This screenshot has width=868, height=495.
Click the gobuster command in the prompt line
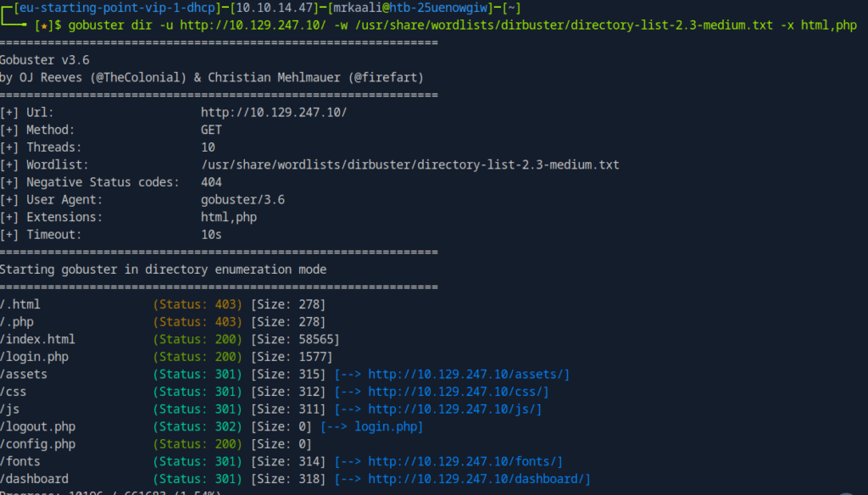click(x=463, y=25)
